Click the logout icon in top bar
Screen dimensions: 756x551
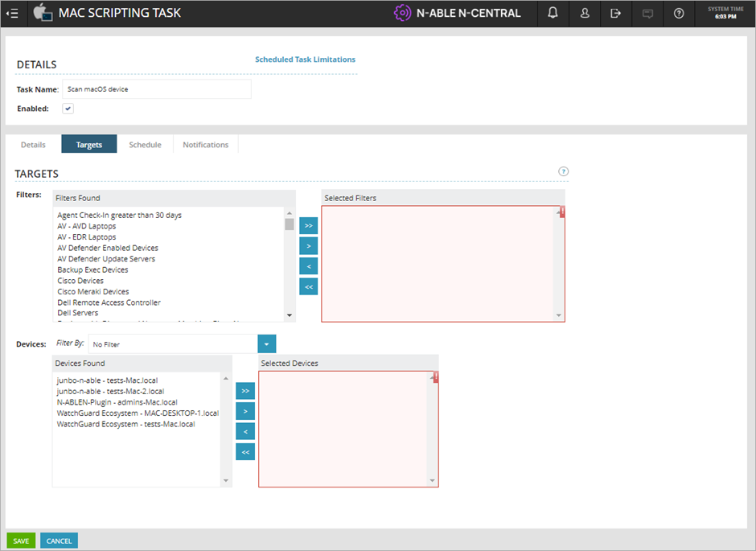point(615,13)
